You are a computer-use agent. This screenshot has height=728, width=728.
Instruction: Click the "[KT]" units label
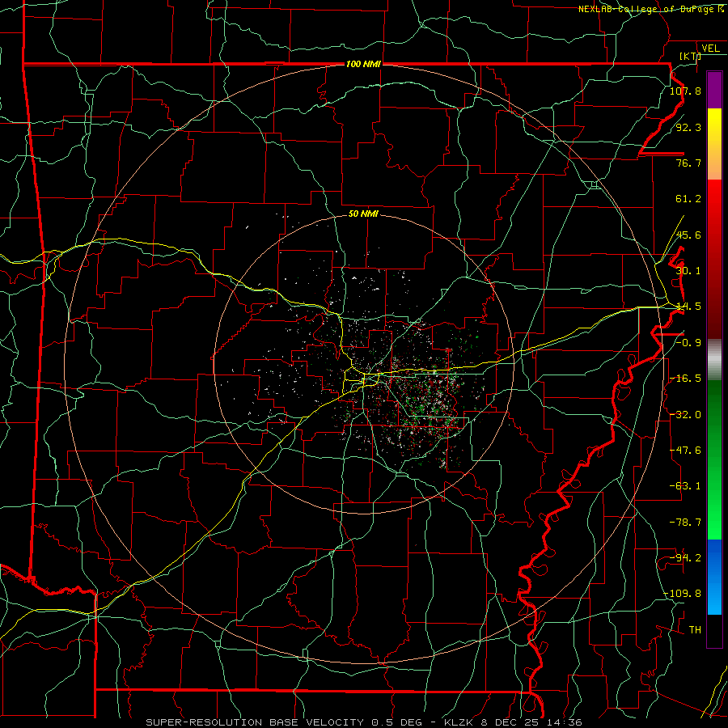(691, 56)
